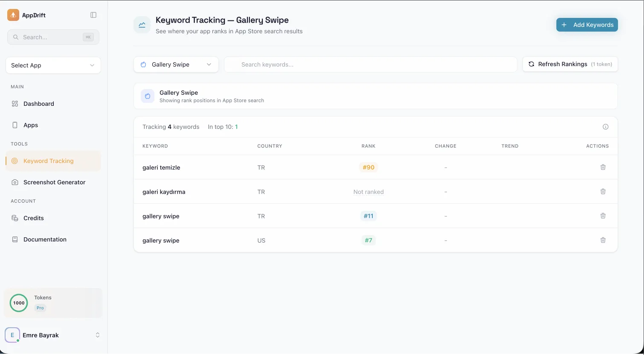Delete the gallery swipe TR keyword

[603, 216]
